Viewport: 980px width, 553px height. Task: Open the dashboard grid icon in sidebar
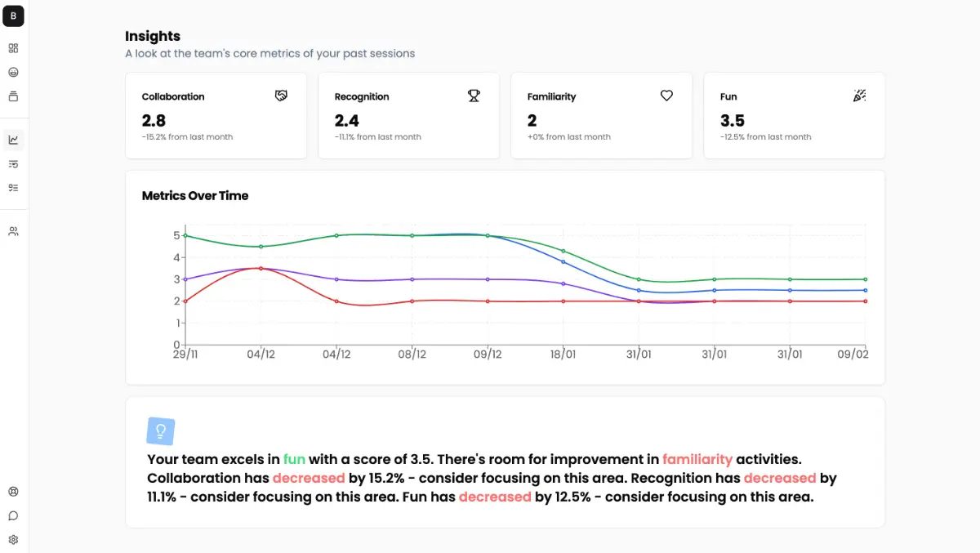point(13,48)
